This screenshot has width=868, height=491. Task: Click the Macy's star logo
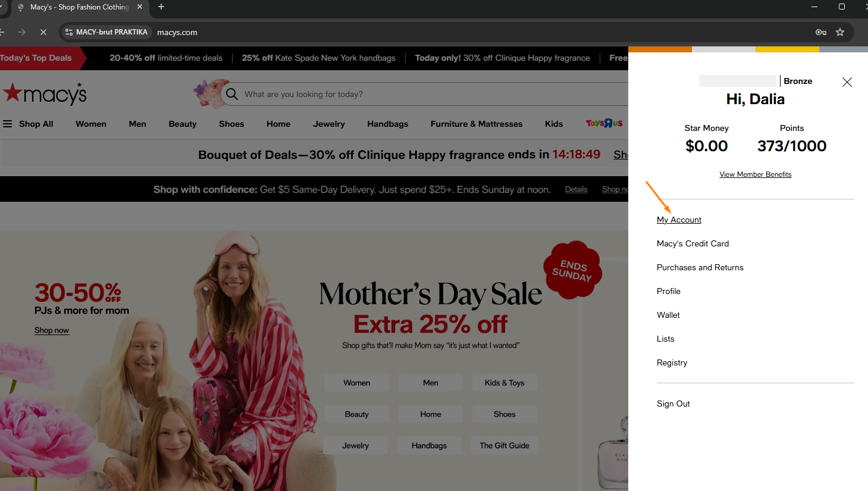(x=45, y=94)
